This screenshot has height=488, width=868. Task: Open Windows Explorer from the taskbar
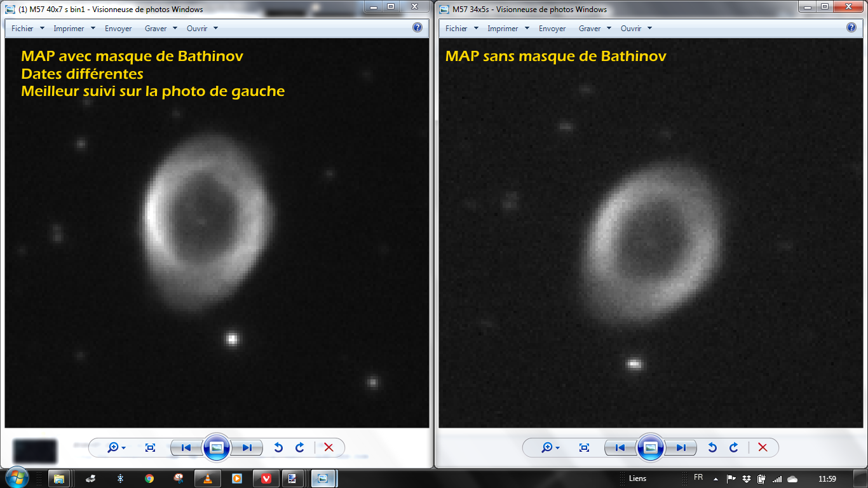pos(59,478)
